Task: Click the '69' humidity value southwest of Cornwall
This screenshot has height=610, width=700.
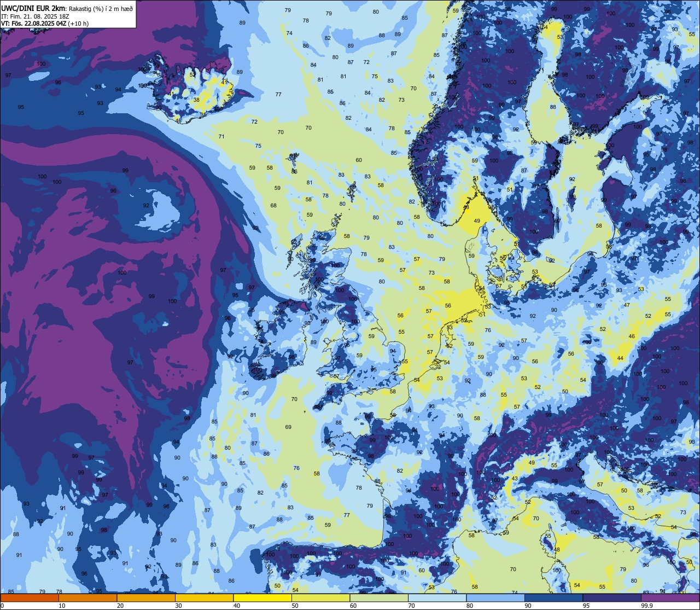Action: coord(288,427)
